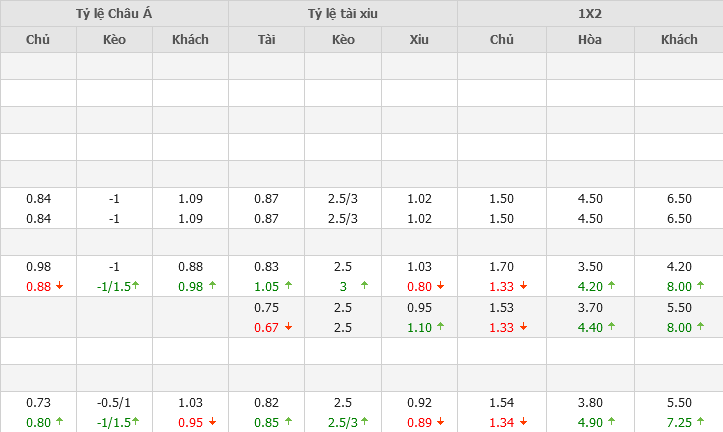Viewport: 723px width, 432px height.
Task: Click the green up arrow next to 1.10
Action: 442,326
